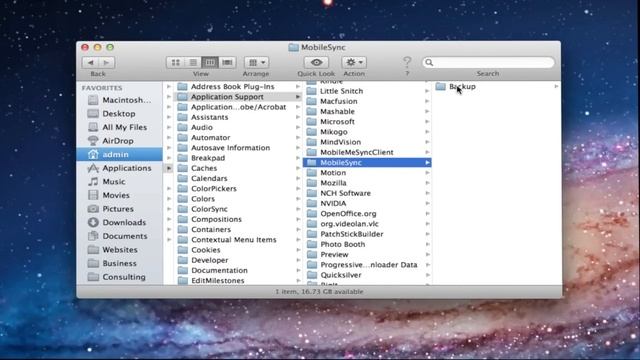The width and height of the screenshot is (640, 360).
Task: Select the Photo Booth folder
Action: [x=367, y=244]
